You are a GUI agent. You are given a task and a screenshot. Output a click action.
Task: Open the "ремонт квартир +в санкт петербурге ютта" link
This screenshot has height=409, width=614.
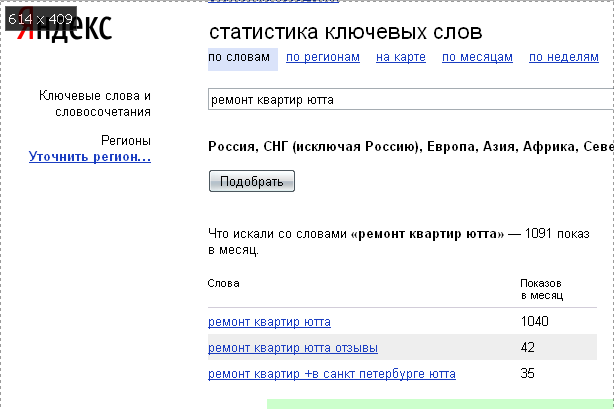click(x=331, y=374)
